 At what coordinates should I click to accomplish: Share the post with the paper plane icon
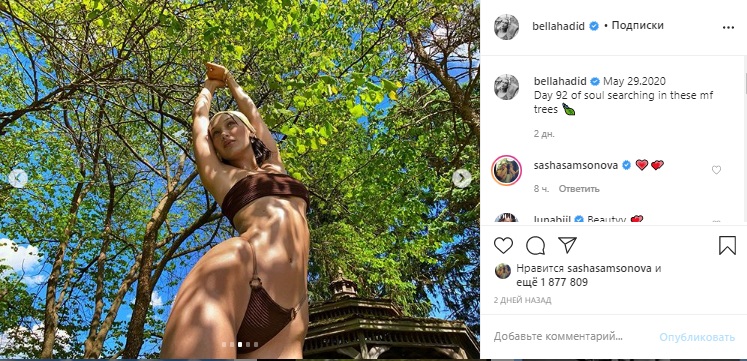(x=567, y=245)
